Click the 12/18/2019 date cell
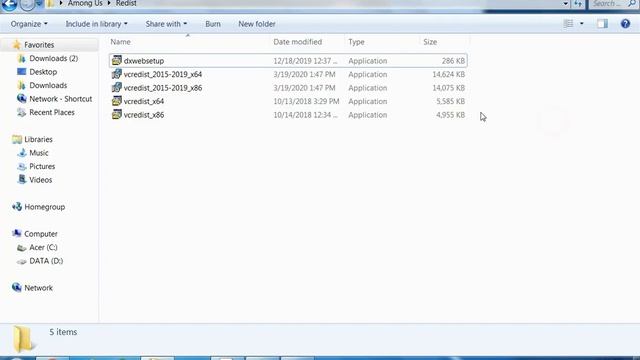The width and height of the screenshot is (640, 360). pyautogui.click(x=305, y=61)
